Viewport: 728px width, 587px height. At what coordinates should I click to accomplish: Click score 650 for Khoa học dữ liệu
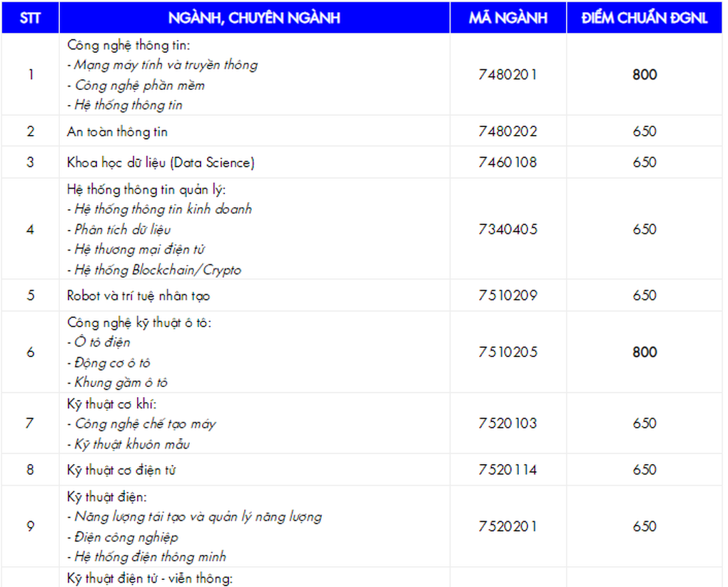tap(644, 163)
